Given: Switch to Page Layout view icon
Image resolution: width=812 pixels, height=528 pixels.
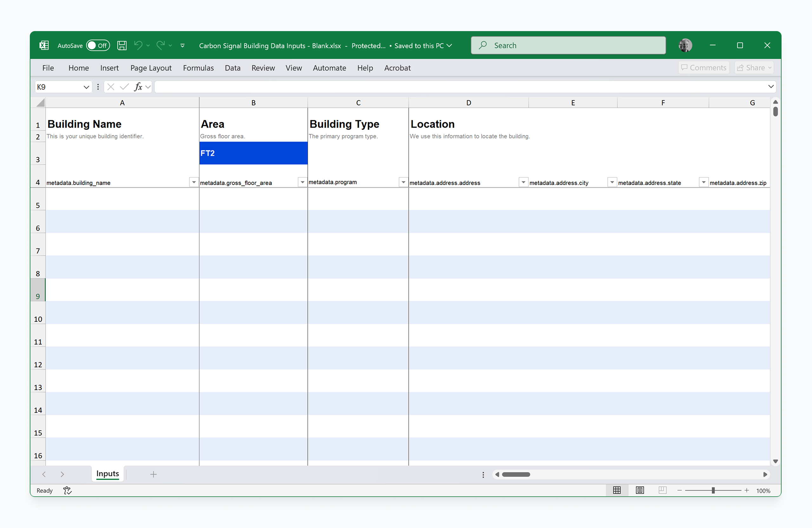Looking at the screenshot, I should coord(640,490).
